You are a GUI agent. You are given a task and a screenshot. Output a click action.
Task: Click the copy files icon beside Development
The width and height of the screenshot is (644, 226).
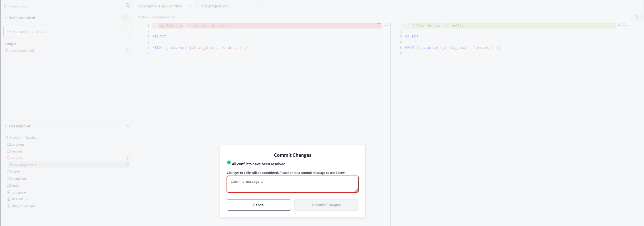pyautogui.click(x=128, y=6)
